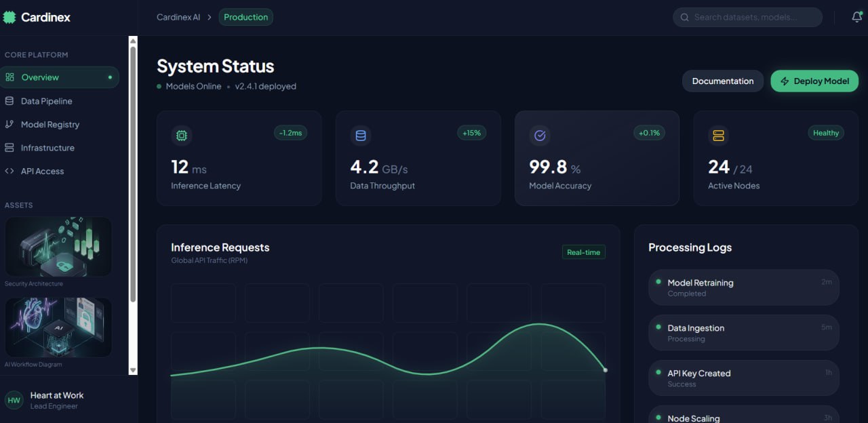Open the Data Ingestion log entry

point(744,333)
